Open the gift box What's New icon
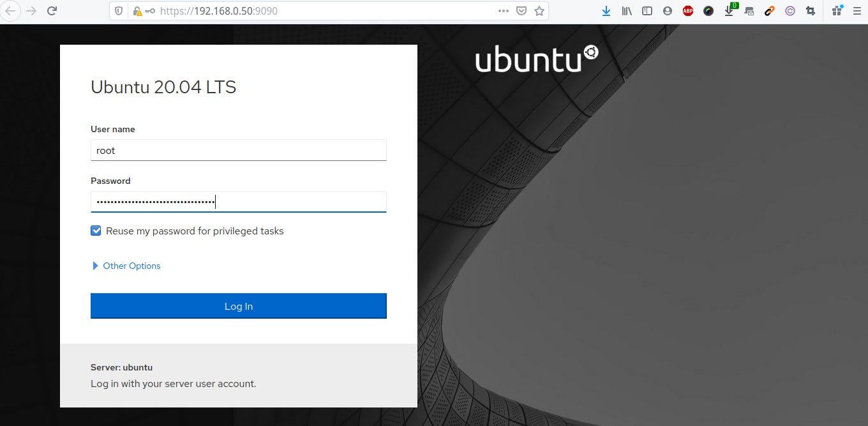 pyautogui.click(x=837, y=10)
